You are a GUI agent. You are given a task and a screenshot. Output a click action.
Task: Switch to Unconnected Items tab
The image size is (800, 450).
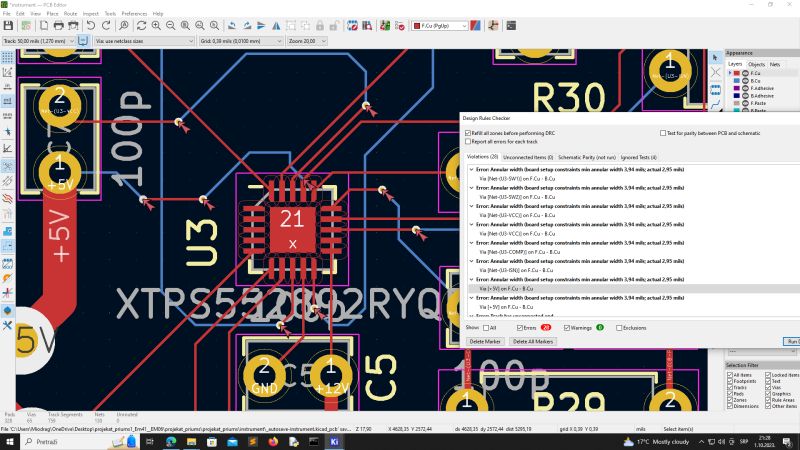pos(528,157)
